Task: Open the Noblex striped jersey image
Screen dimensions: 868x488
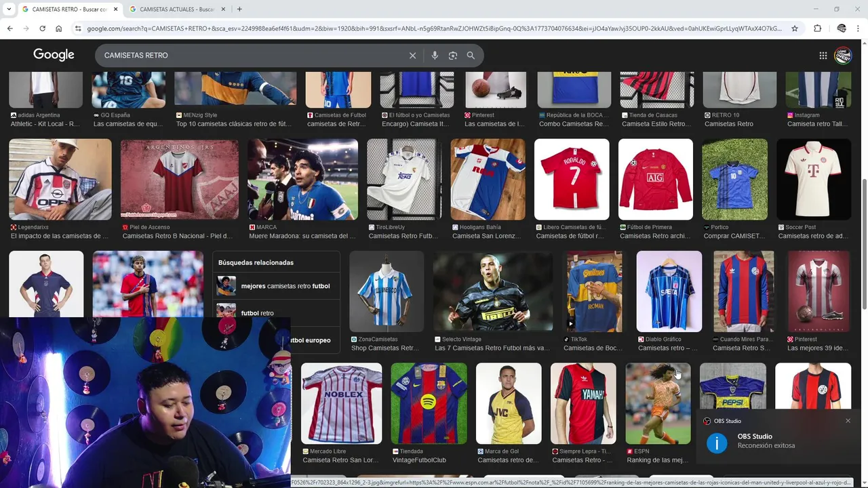Action: 341,403
